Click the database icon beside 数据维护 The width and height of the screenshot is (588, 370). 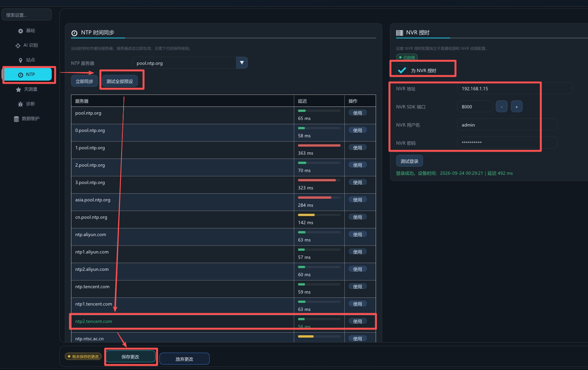[16, 119]
